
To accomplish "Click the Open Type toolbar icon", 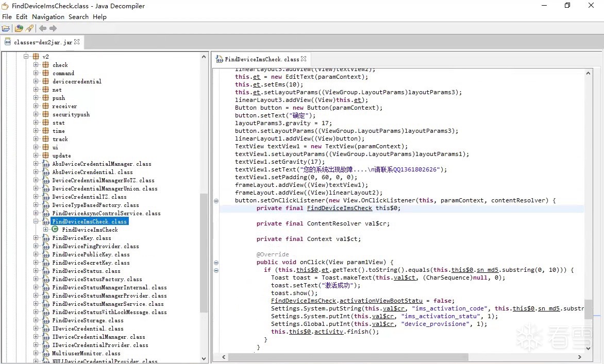I will [x=19, y=28].
